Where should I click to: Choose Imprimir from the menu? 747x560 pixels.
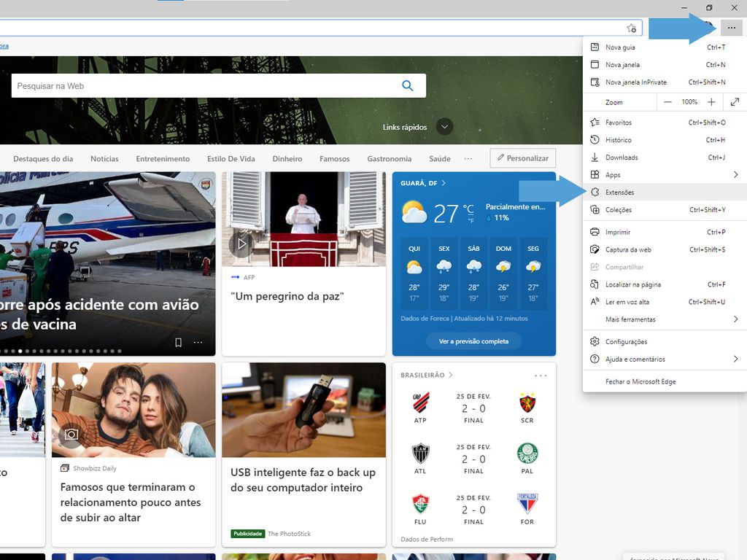(x=665, y=232)
